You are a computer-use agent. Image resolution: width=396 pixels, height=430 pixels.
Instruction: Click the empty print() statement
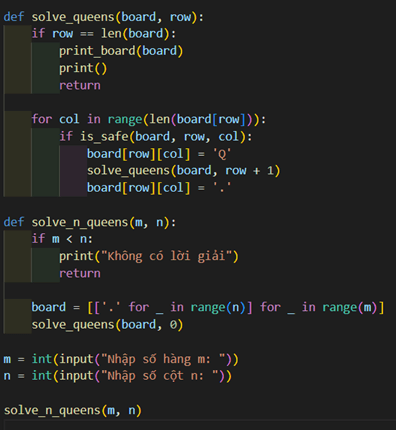pos(83,68)
